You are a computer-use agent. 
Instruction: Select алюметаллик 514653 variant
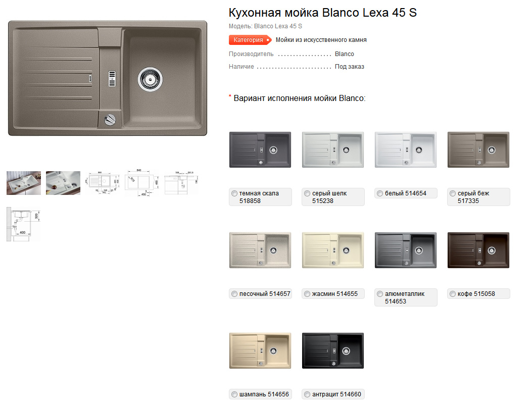click(380, 294)
